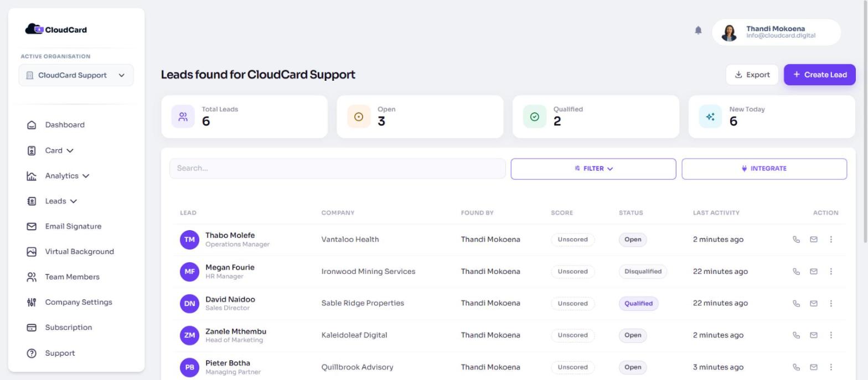Image resolution: width=868 pixels, height=380 pixels.
Task: Open more actions for Thabo Molefe
Action: pos(831,240)
